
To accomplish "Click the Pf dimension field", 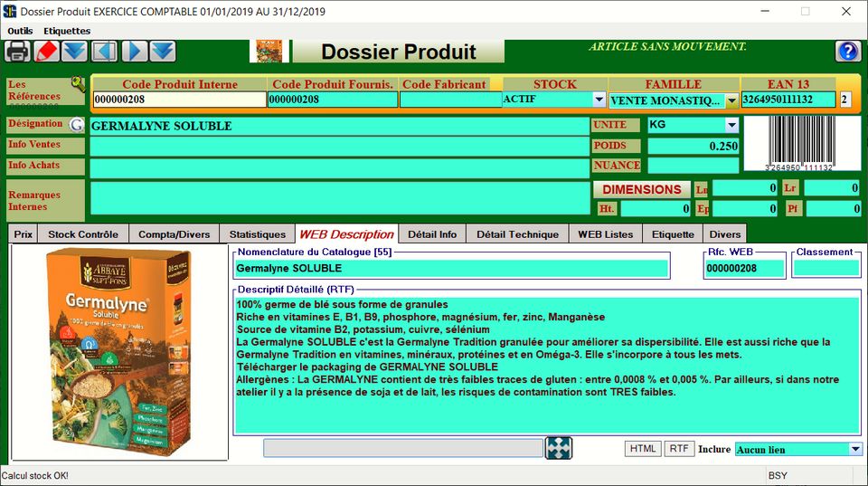I will point(833,208).
